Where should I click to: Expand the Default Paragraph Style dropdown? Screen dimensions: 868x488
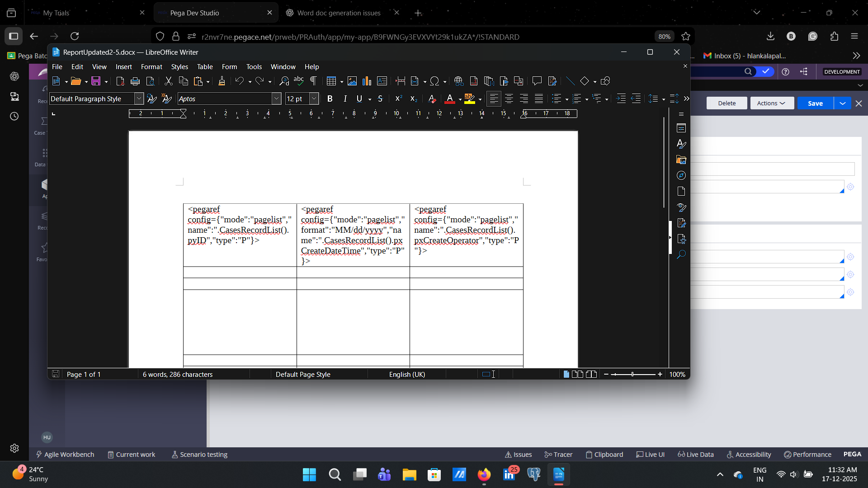(x=139, y=99)
